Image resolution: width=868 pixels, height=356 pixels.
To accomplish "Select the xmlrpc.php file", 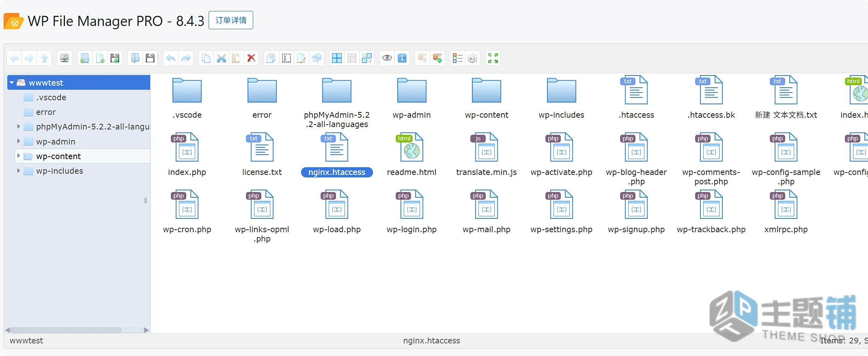I will tap(786, 212).
